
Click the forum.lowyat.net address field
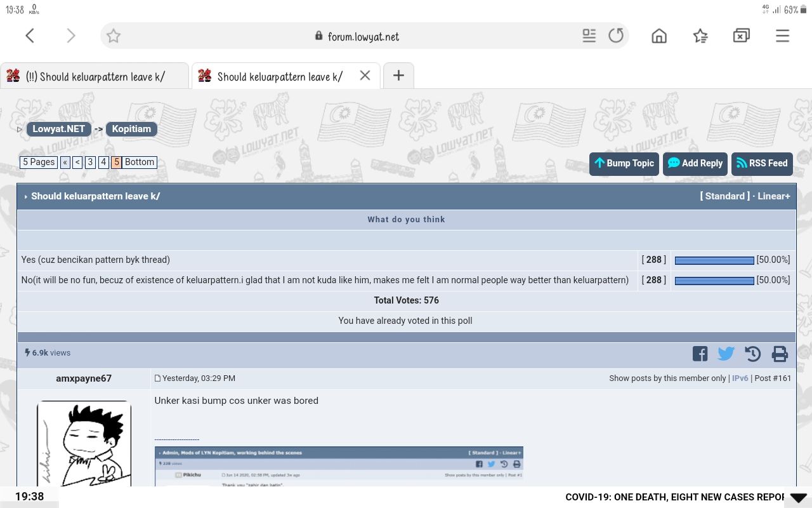coord(363,37)
